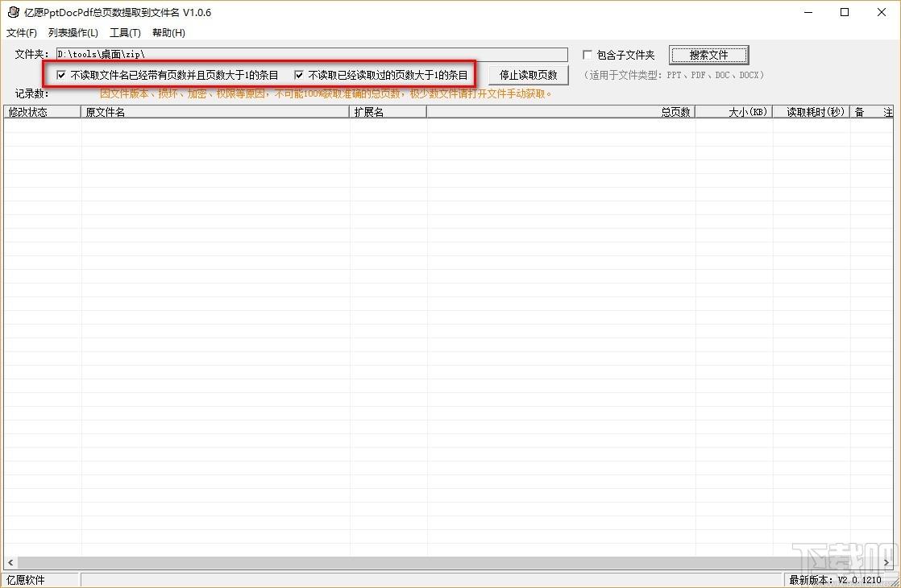The image size is (901, 588).
Task: Sort by 总页数 column header
Action: (561, 112)
